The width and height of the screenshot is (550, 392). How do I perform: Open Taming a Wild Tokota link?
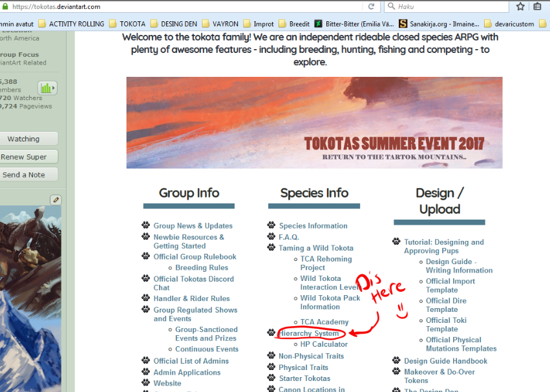pyautogui.click(x=316, y=248)
